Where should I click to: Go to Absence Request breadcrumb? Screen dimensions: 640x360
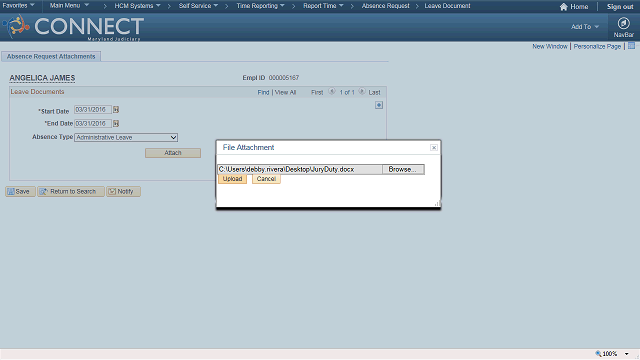coord(385,6)
